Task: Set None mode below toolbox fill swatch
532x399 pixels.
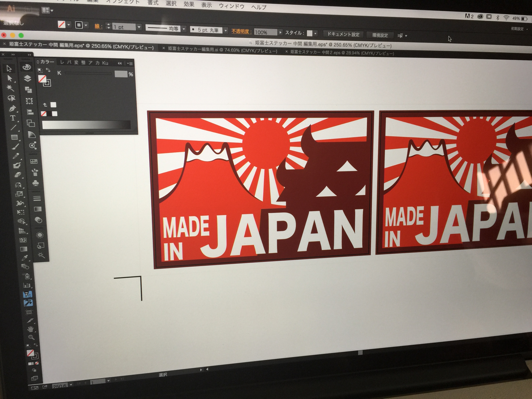Action: pos(37,363)
